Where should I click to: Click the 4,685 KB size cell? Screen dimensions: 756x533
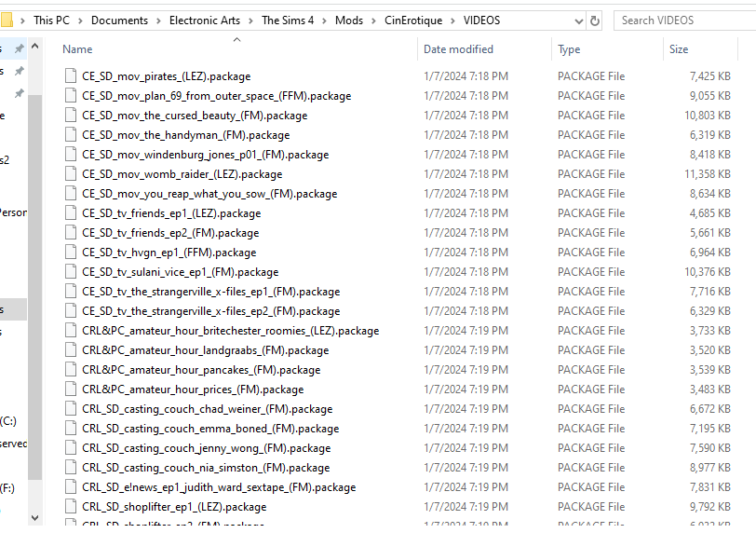pyautogui.click(x=709, y=212)
